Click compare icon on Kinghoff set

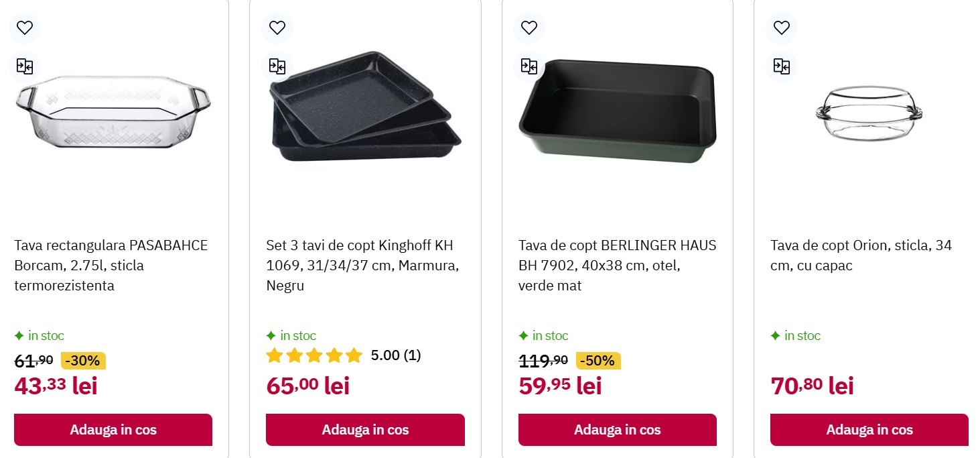point(277,66)
